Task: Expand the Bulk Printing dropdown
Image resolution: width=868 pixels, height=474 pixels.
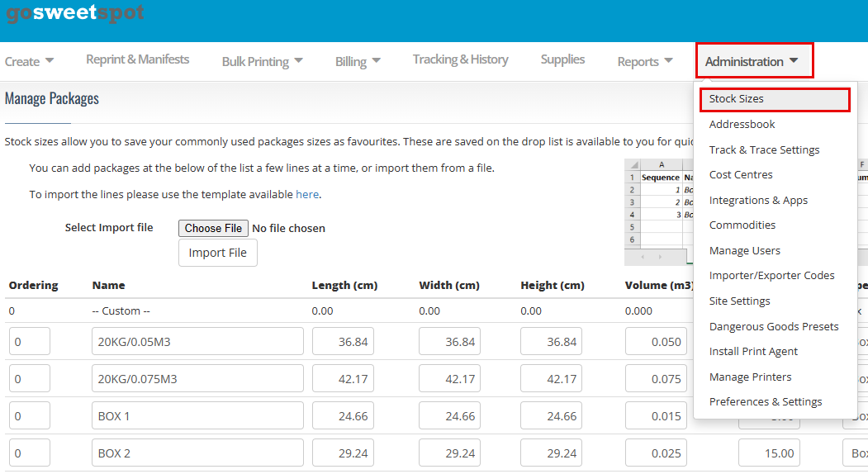Action: pos(262,61)
